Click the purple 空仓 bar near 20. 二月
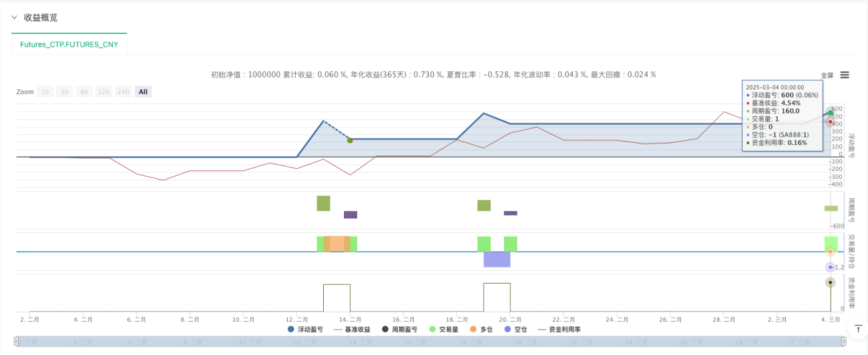Viewport: 868px width, 355px height. (x=497, y=259)
